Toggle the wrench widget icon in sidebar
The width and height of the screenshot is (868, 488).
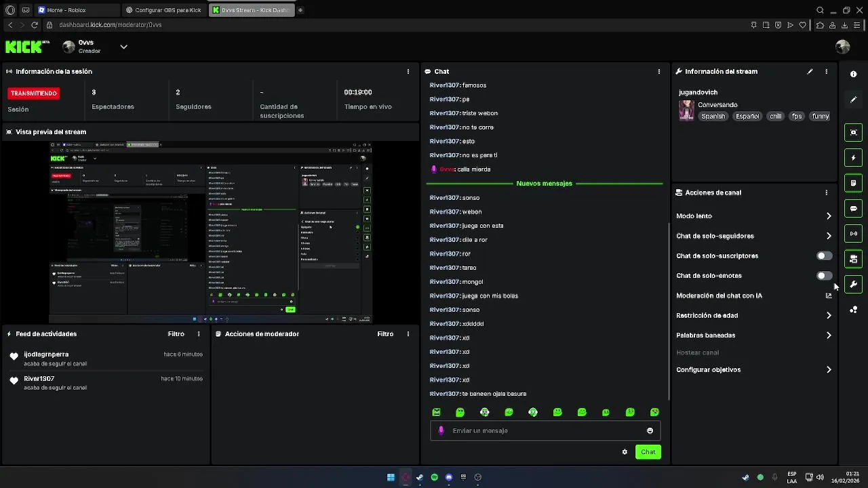[x=853, y=284]
